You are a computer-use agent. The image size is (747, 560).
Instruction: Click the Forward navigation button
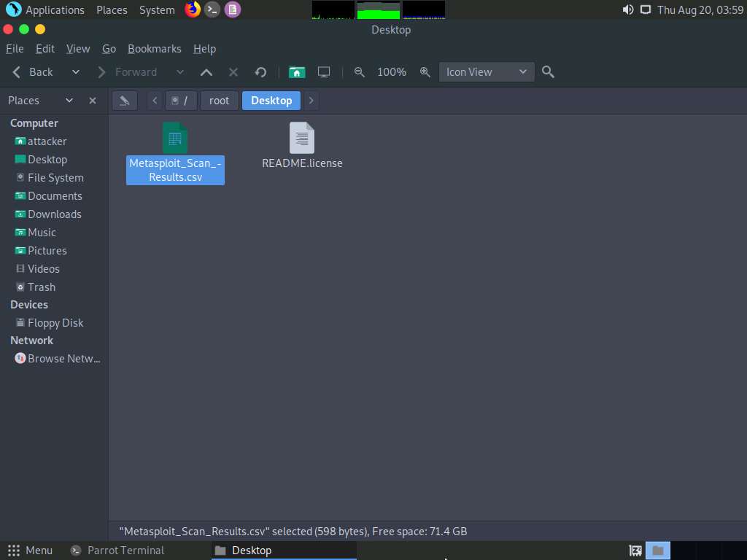[x=127, y=72]
